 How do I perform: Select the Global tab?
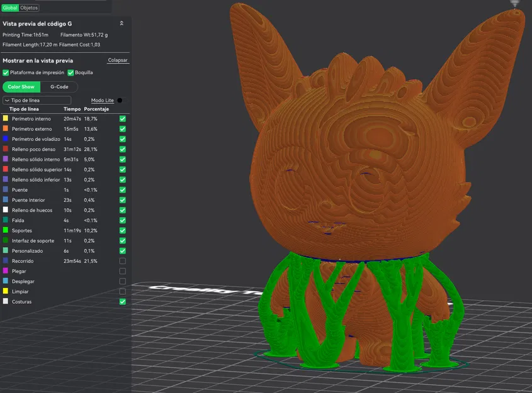tap(9, 8)
